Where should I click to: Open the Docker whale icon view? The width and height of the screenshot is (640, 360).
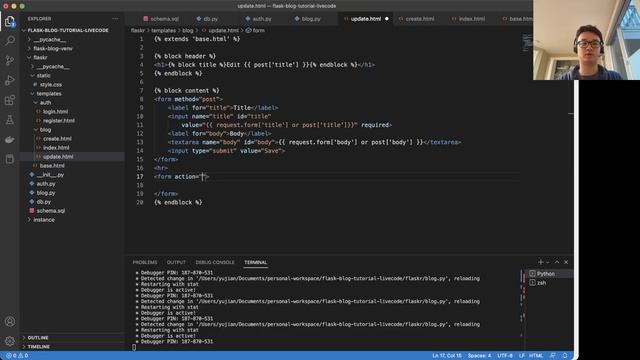click(10, 140)
